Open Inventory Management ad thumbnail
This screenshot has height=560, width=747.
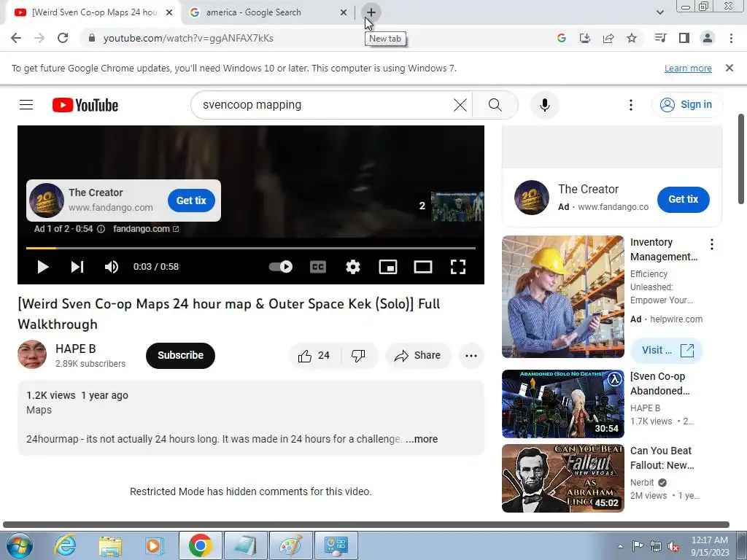tap(562, 297)
